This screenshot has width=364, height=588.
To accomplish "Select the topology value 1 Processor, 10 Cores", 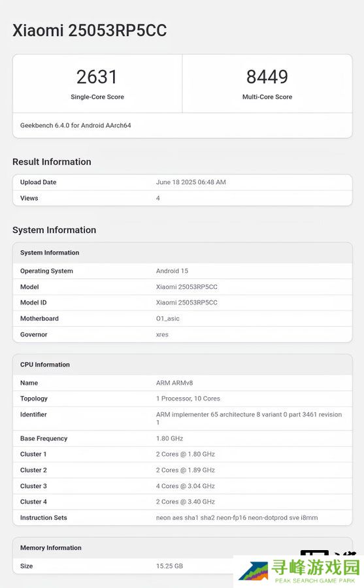I will (x=188, y=399).
